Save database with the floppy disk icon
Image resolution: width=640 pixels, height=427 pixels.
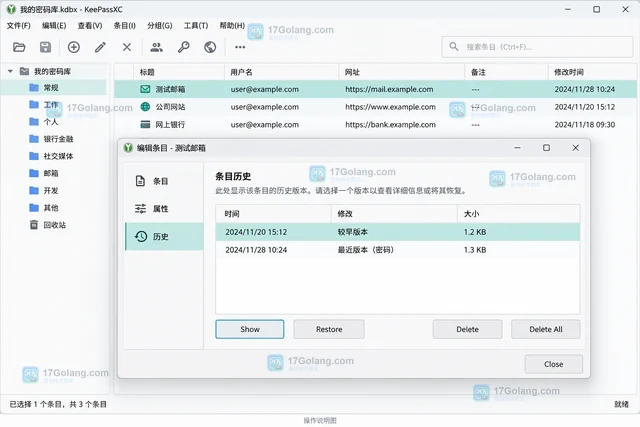(45, 47)
